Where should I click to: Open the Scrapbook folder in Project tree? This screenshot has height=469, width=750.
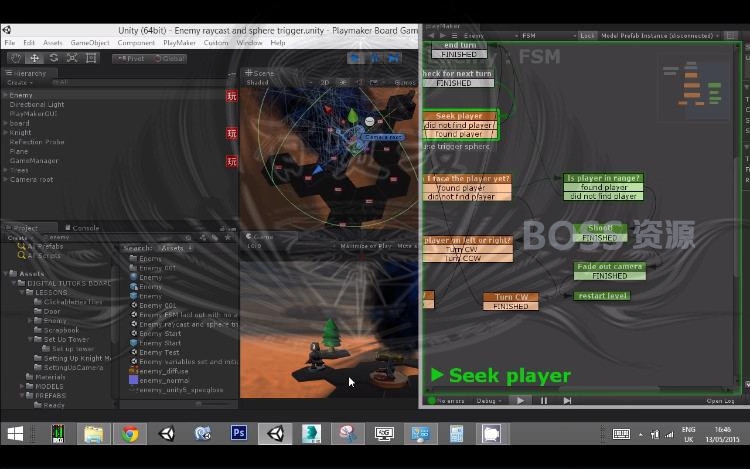[x=56, y=330]
